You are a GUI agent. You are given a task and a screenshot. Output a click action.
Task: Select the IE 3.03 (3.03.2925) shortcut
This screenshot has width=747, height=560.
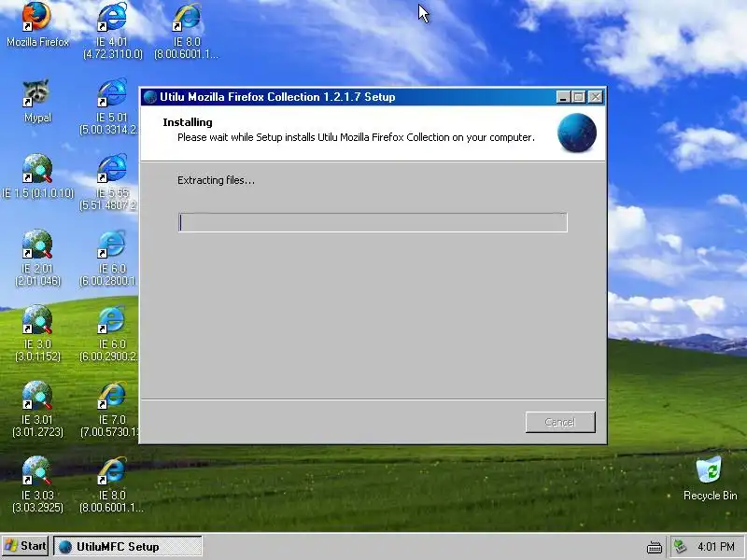click(37, 484)
